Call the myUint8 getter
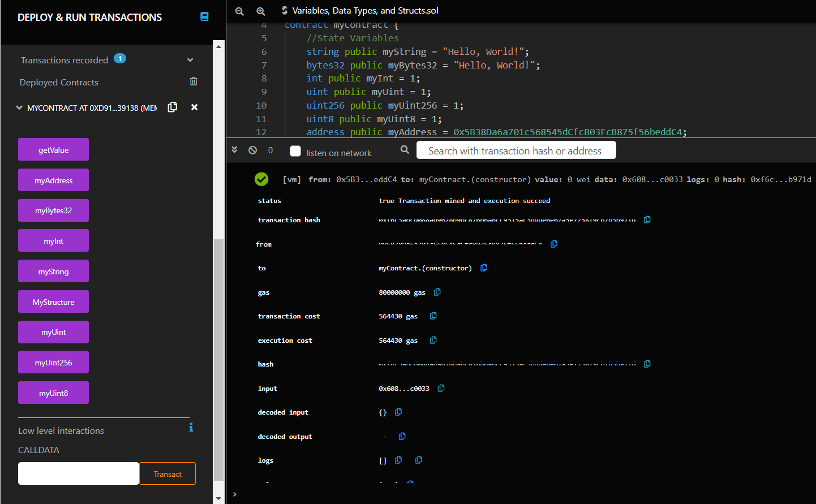This screenshot has height=504, width=816. (x=53, y=393)
